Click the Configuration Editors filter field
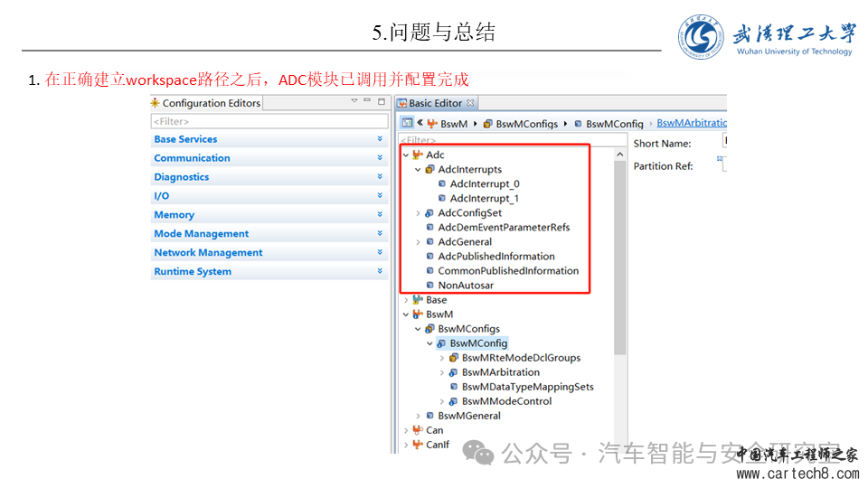 269,121
